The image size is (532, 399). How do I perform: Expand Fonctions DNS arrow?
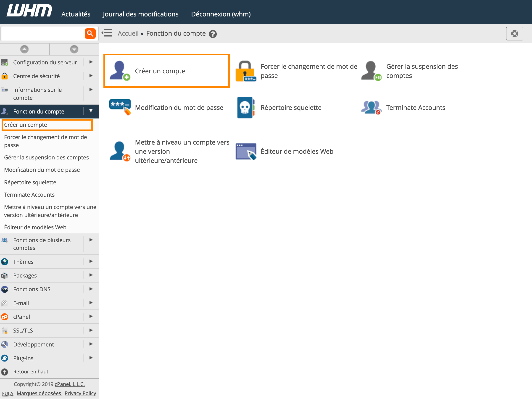(91, 289)
